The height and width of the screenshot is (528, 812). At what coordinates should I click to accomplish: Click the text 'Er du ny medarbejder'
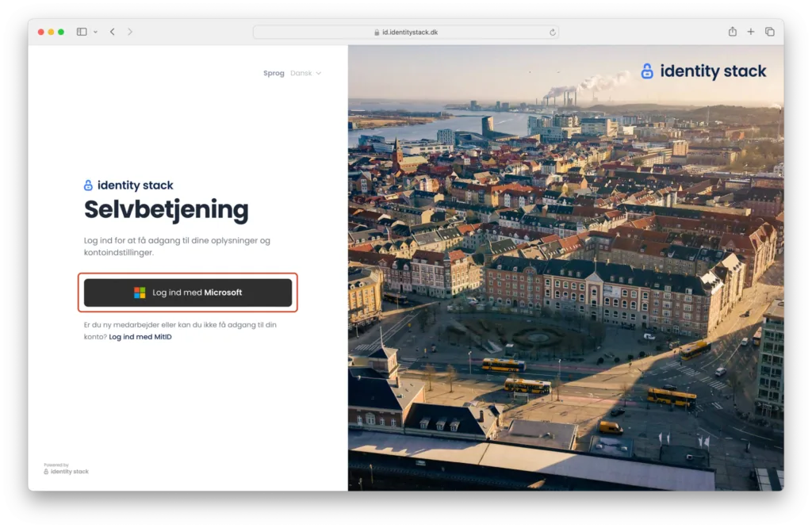(121, 324)
